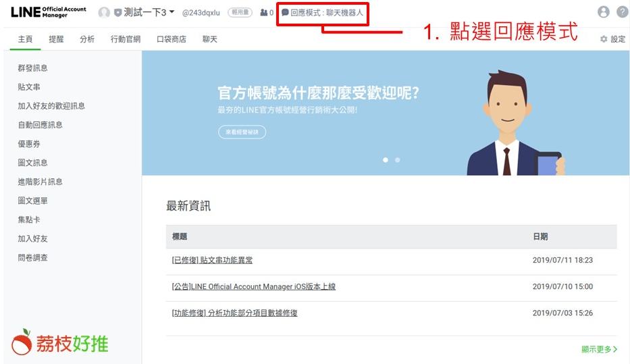Click the shield badge beside the account name
The height and width of the screenshot is (364, 630).
pyautogui.click(x=117, y=13)
